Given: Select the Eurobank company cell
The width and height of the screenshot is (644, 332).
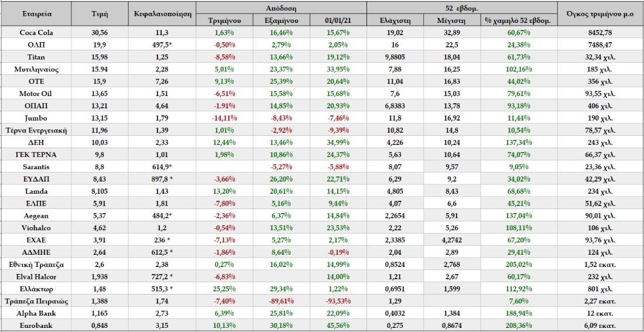Looking at the screenshot, I should pos(37,326).
